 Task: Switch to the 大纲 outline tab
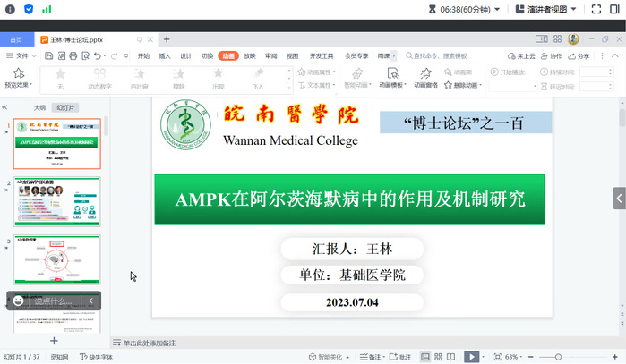(x=39, y=107)
